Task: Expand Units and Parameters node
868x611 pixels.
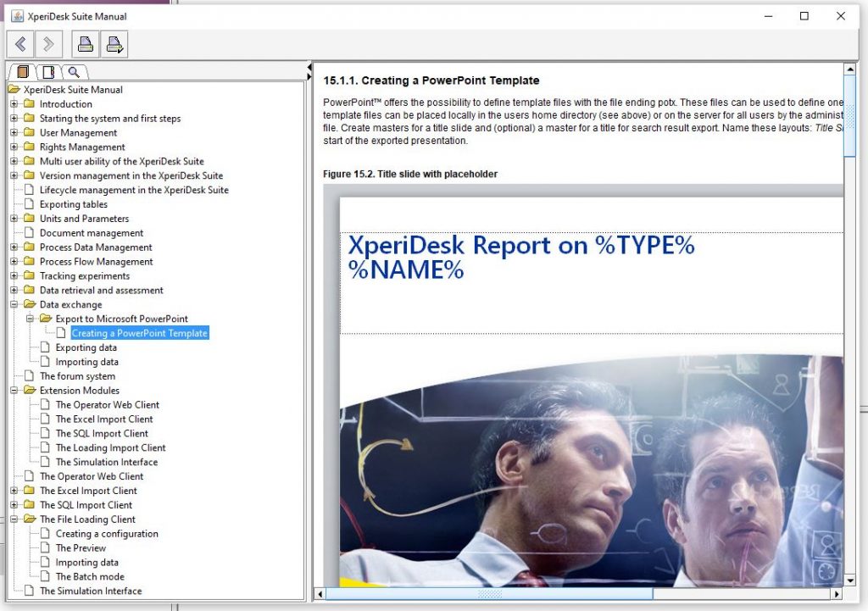Action: point(14,218)
